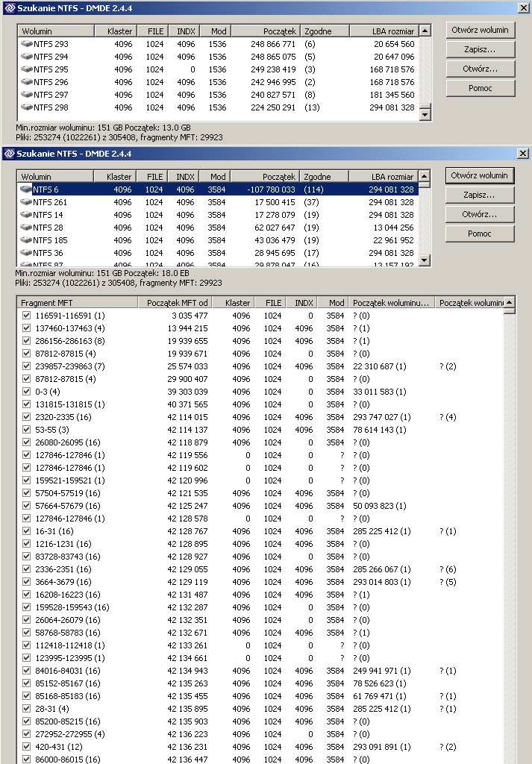Screen dimensions: 532x764
Task: Uncheck MFT fragment 239857-239863 (7)
Action: [26, 366]
